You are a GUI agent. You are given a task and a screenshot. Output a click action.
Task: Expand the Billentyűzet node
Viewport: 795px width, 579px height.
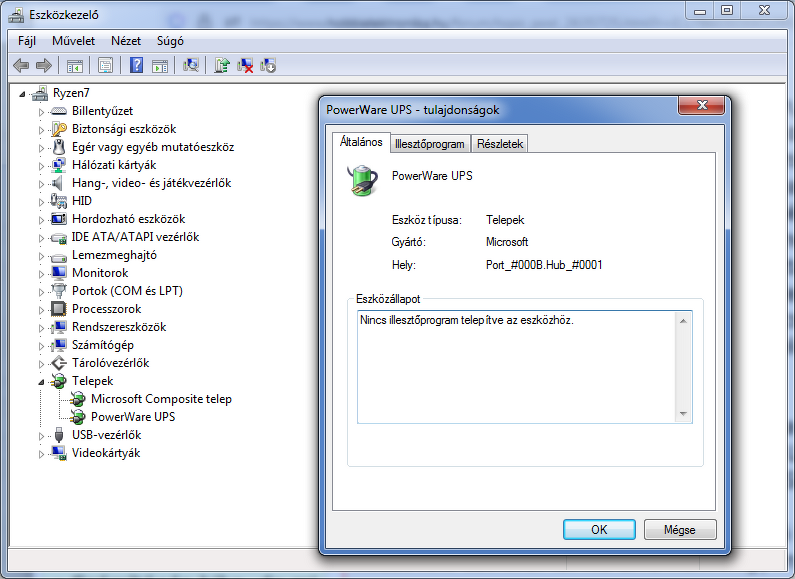click(x=42, y=112)
